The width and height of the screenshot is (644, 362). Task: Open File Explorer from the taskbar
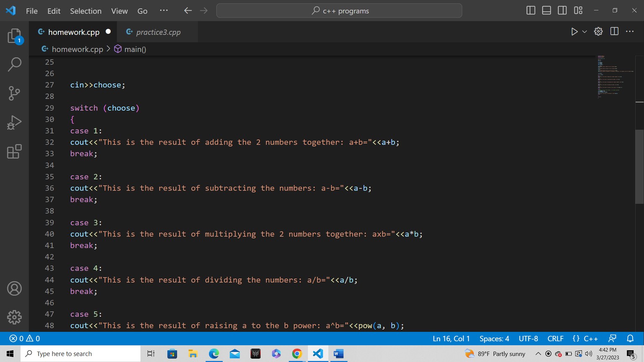pyautogui.click(x=193, y=354)
